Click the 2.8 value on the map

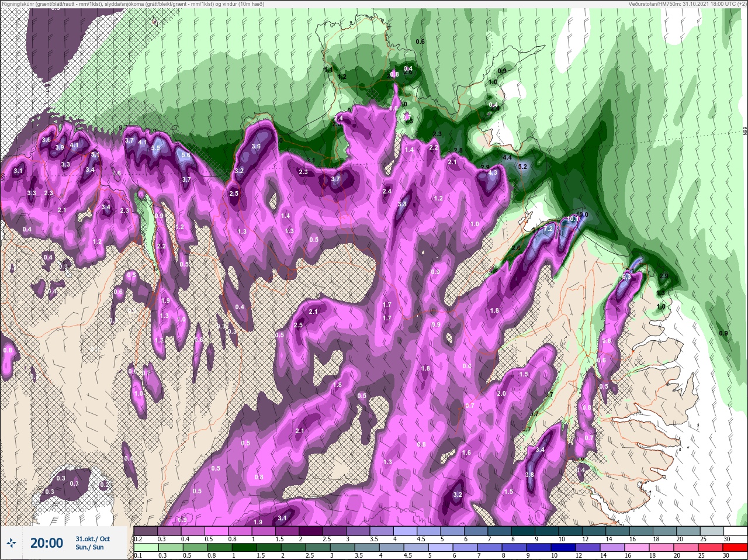458,150
